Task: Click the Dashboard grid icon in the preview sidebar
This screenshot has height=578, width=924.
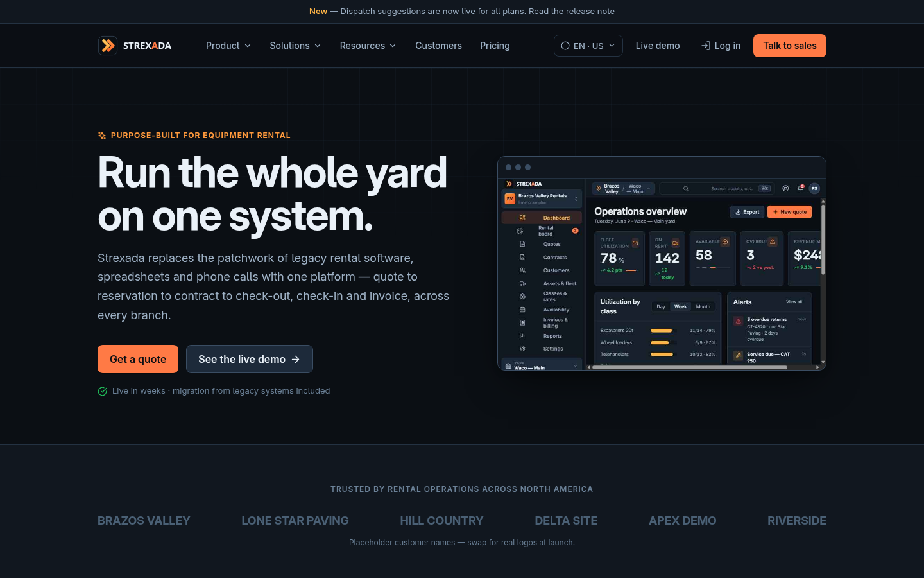Action: click(x=522, y=218)
